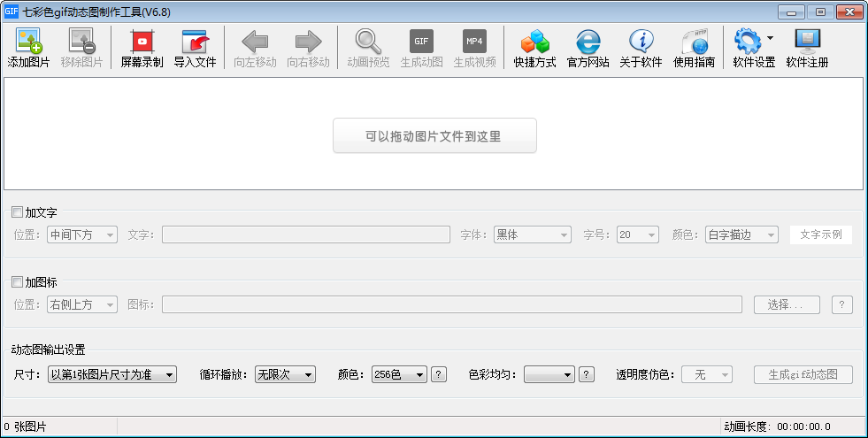The image size is (868, 438).
Task: Open the 软件设置 gear settings icon
Action: point(748,42)
